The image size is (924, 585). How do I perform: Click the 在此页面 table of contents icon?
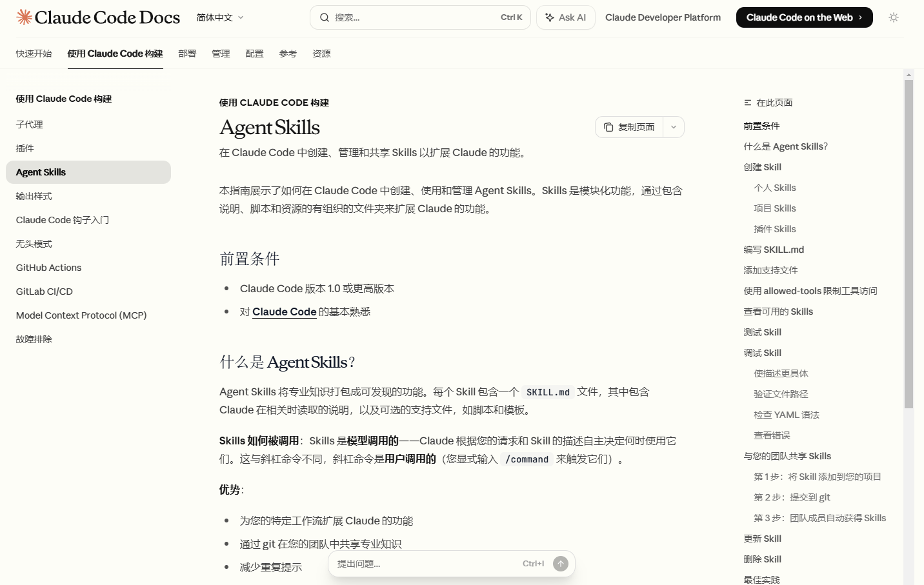point(747,103)
